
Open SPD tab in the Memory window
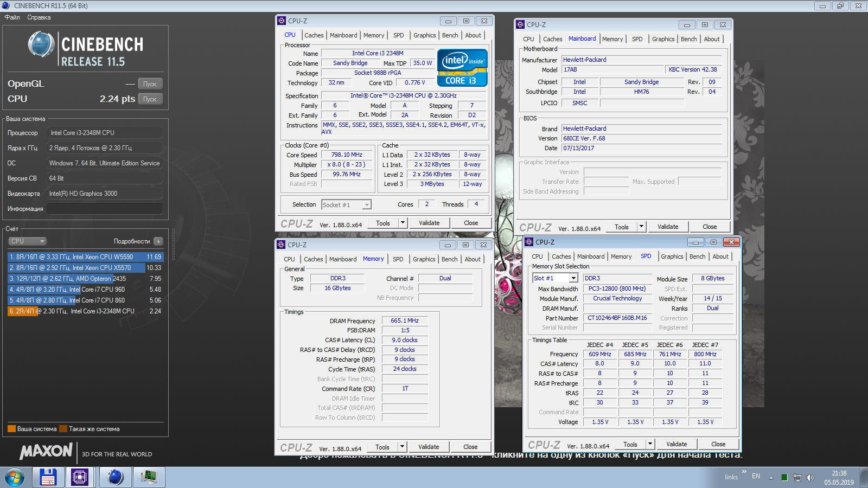398,259
